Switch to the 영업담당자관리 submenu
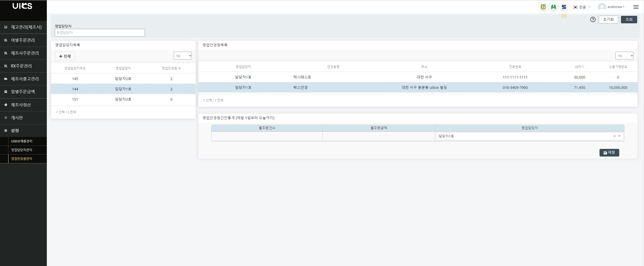Screen dimensions: 644x266 (x=21, y=150)
